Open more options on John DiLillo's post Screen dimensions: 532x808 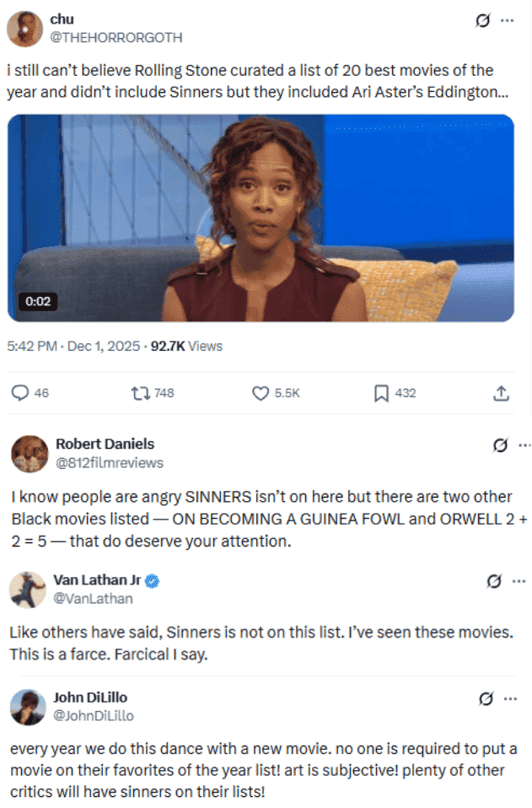click(510, 698)
